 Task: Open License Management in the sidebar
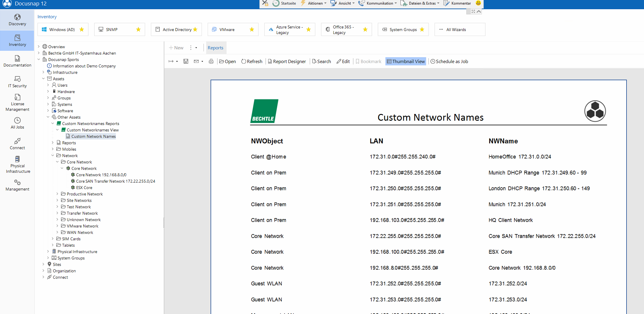[17, 103]
